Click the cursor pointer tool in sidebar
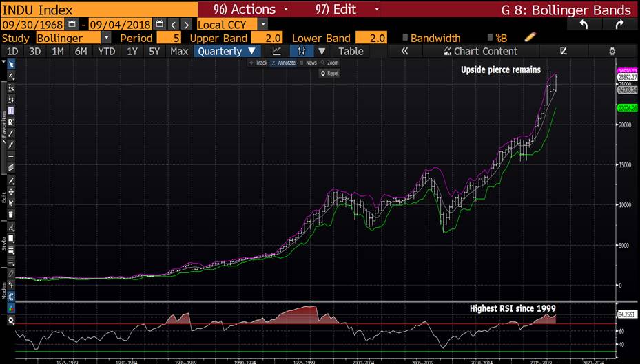Image resolution: width=640 pixels, height=364 pixels. (11, 64)
